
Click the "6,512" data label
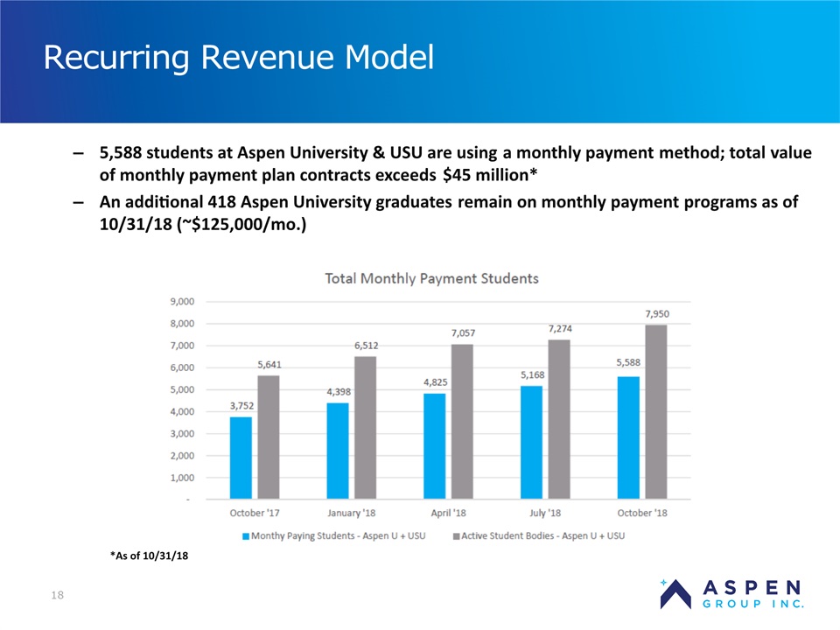[367, 346]
